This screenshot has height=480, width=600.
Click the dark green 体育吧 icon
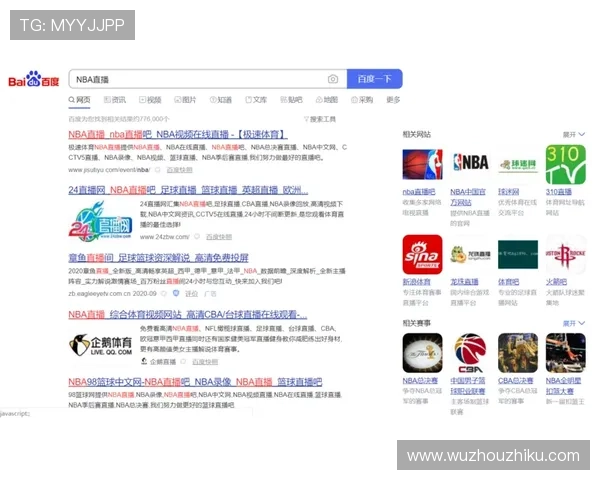pos(518,255)
